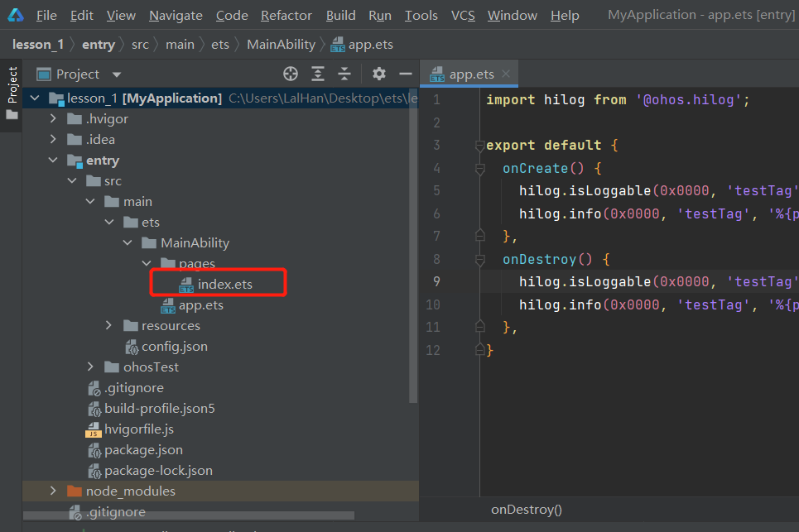
Task: Toggle fold end marker on line 11
Action: [479, 327]
